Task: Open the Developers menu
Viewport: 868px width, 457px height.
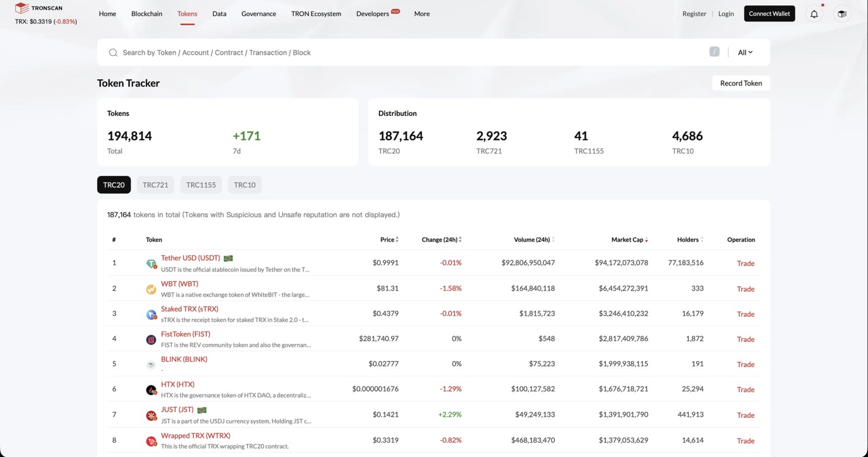Action: click(373, 14)
